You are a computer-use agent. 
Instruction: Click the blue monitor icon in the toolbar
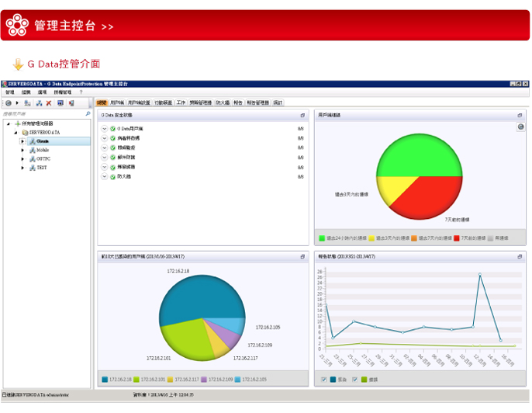tap(60, 103)
